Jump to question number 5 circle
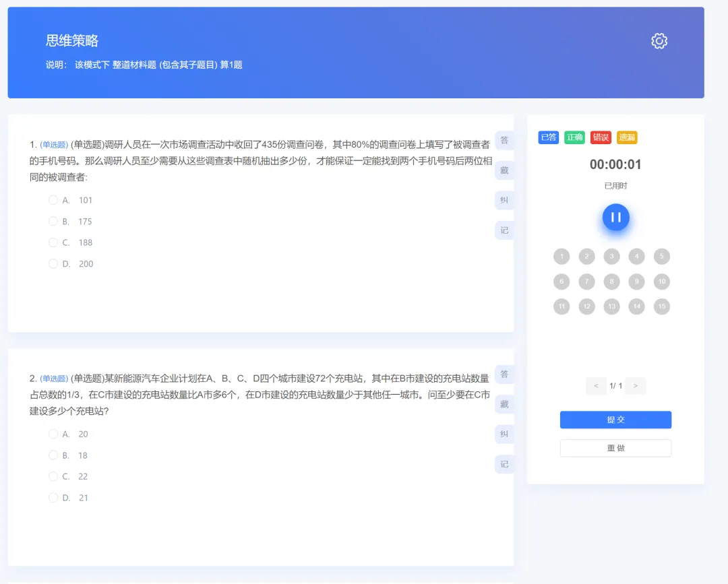 [662, 256]
